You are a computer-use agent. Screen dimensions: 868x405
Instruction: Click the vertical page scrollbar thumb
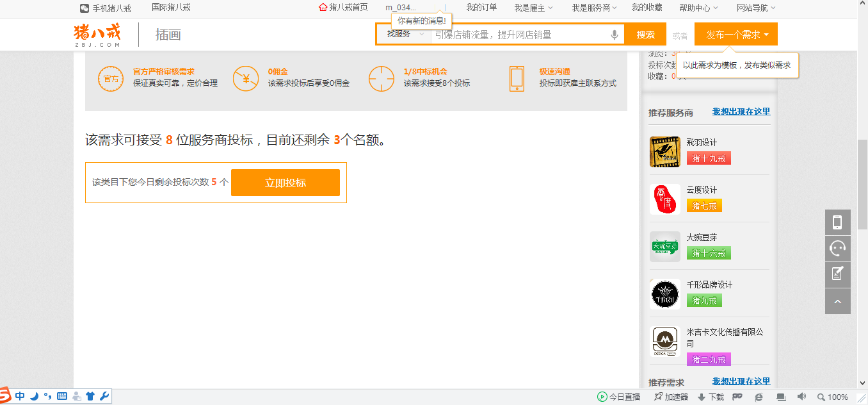click(862, 183)
